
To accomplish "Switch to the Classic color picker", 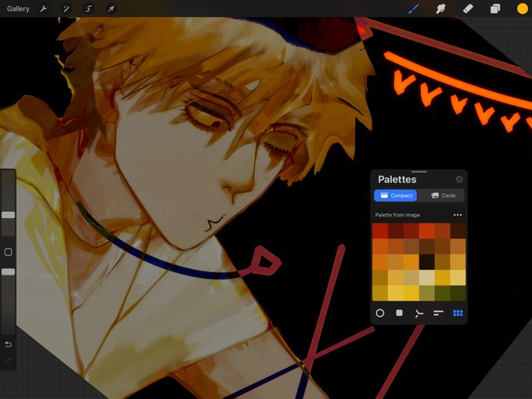I will (x=399, y=313).
